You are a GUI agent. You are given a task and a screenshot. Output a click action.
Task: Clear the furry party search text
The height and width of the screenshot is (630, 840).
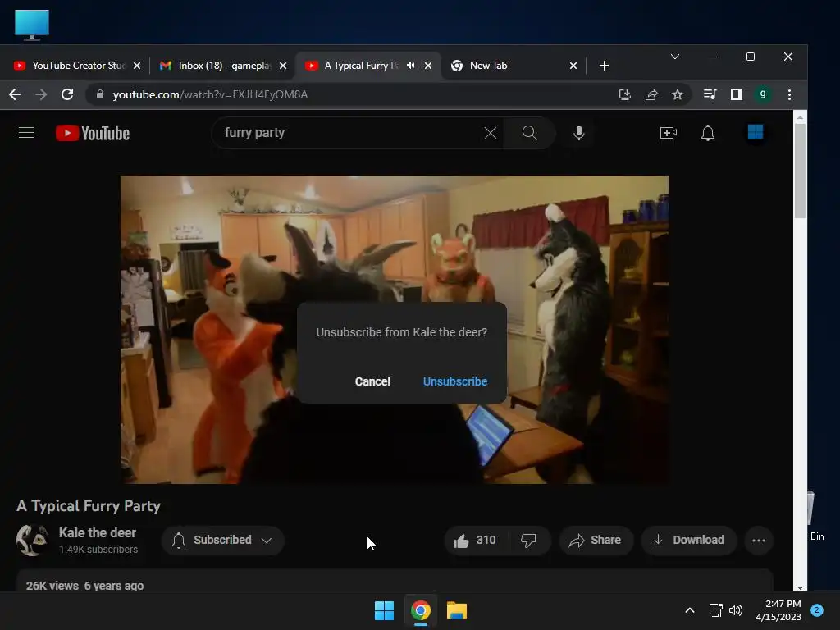[x=491, y=133]
